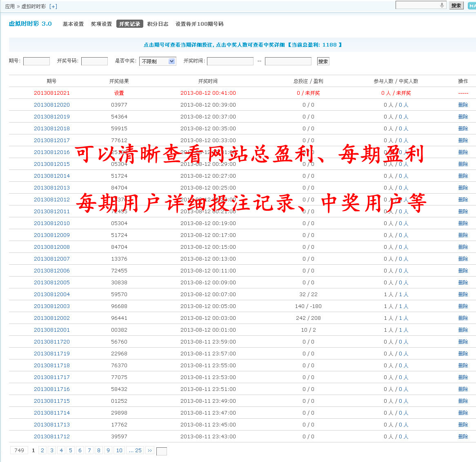476x462 pixels.
Task: Open period 20130812021 details
Action: (51, 93)
